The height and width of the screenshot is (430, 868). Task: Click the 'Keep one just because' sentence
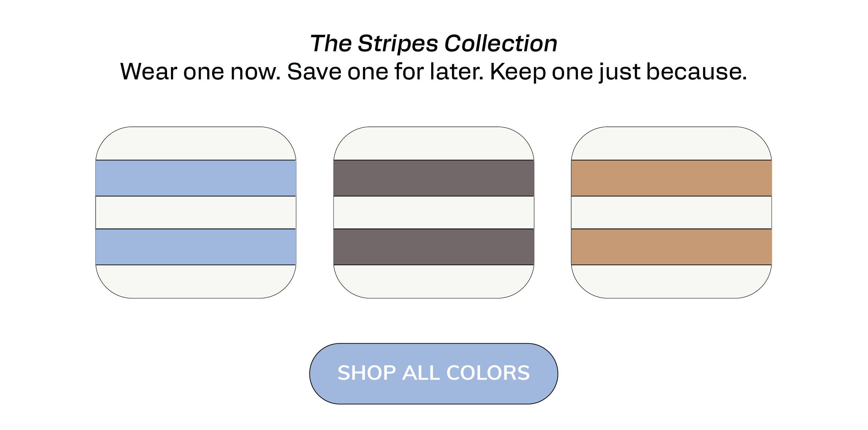click(618, 72)
